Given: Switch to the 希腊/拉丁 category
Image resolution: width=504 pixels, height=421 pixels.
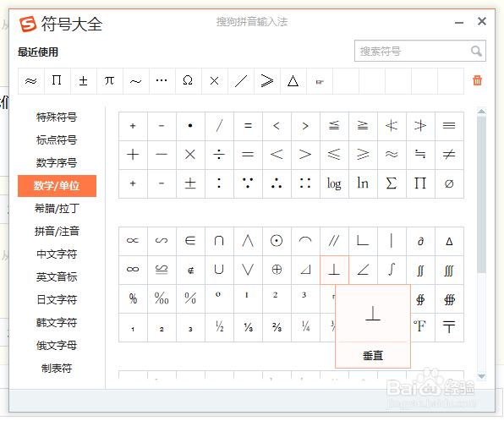Looking at the screenshot, I should 57,209.
